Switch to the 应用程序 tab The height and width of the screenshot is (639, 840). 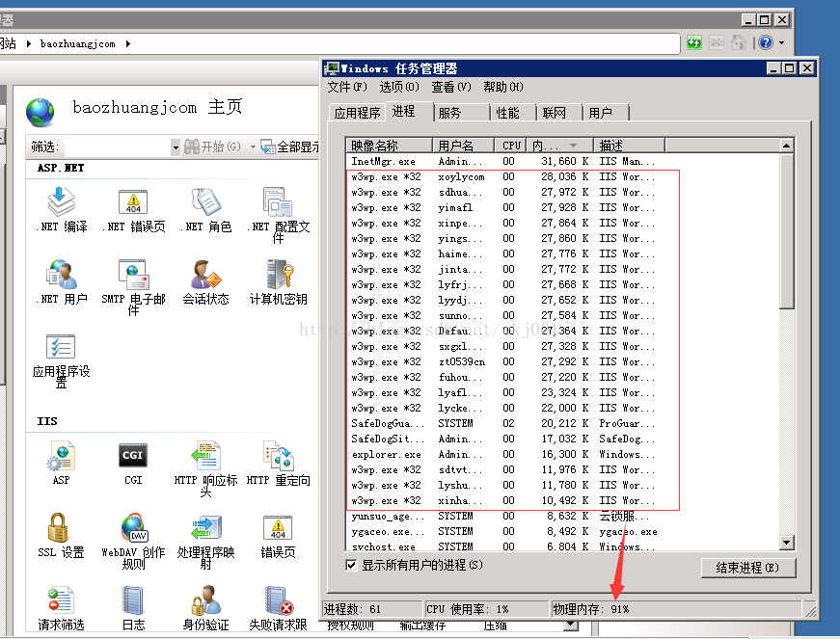click(357, 113)
